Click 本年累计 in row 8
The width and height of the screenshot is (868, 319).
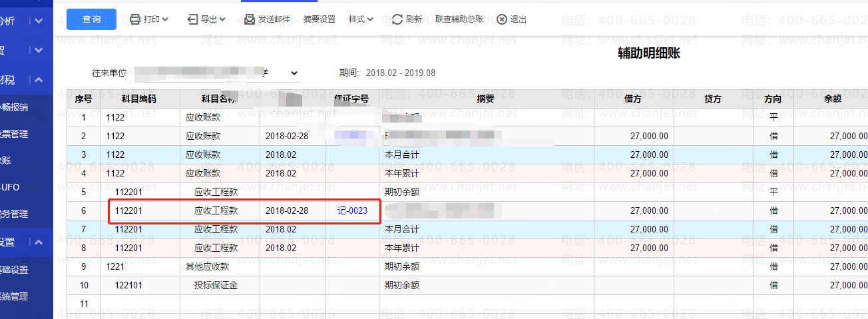(402, 248)
